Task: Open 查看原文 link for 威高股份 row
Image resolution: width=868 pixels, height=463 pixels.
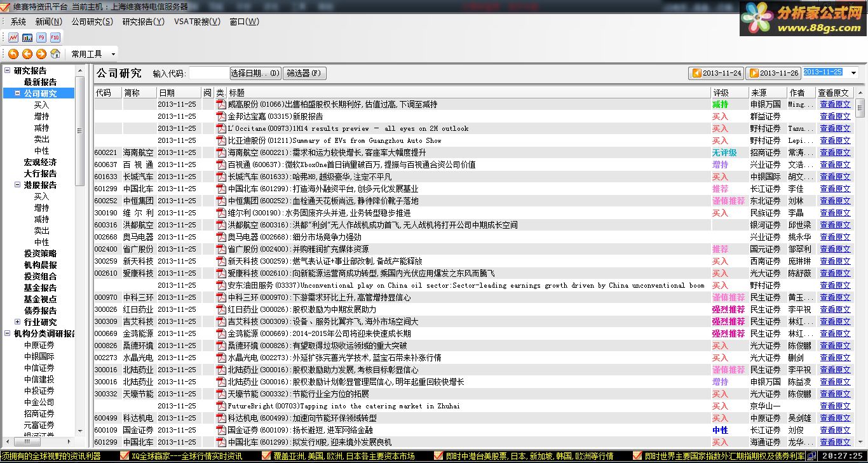Action: [x=835, y=104]
